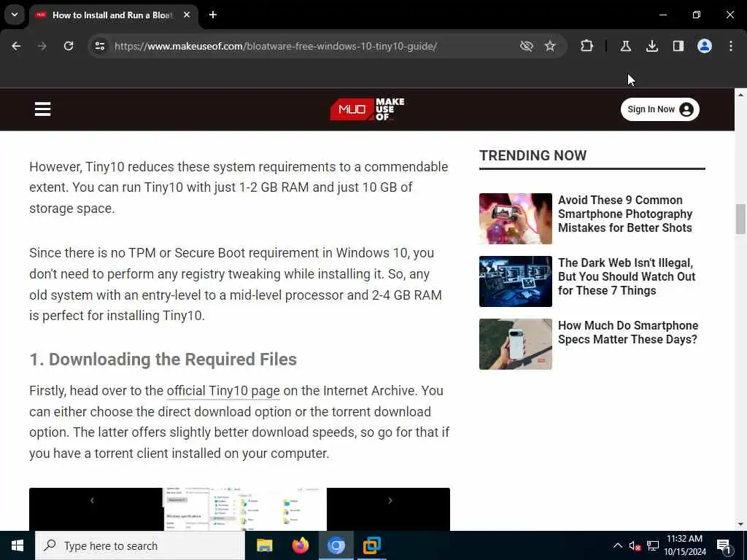Click the scrollbar down arrow
The width and height of the screenshot is (747, 560).
[740, 524]
